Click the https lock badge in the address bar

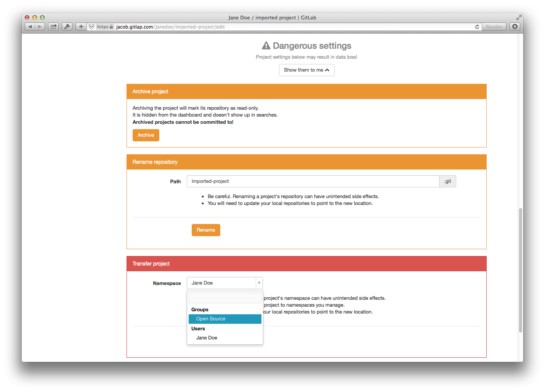click(105, 27)
